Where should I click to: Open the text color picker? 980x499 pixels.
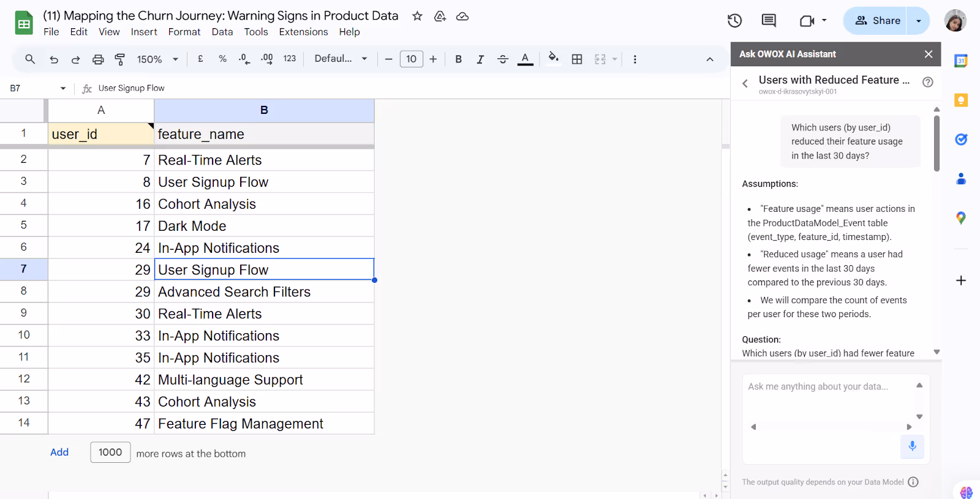point(525,59)
